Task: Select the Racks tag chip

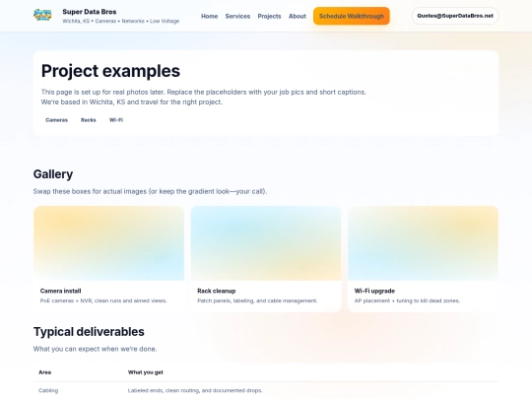Action: [x=89, y=120]
